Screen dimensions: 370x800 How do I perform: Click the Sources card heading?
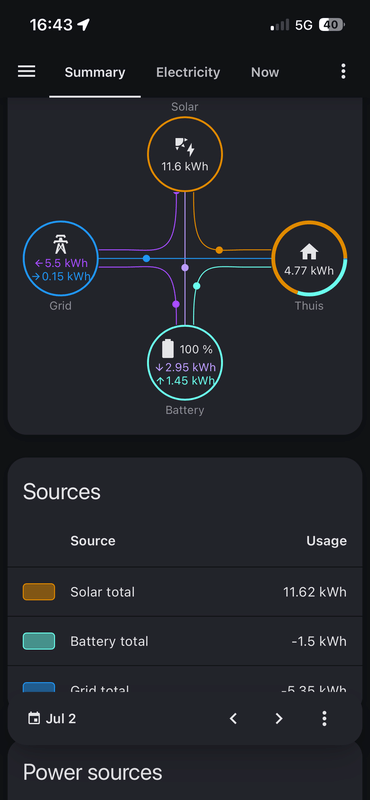pyautogui.click(x=62, y=492)
